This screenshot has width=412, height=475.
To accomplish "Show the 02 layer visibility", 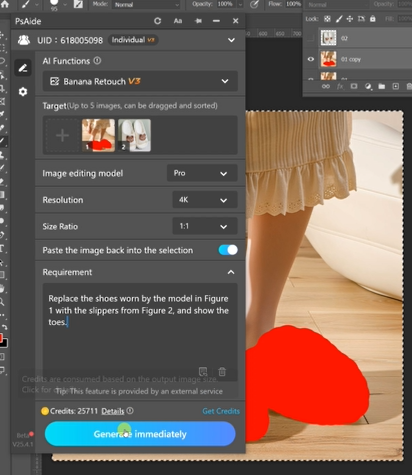I will 311,38.
